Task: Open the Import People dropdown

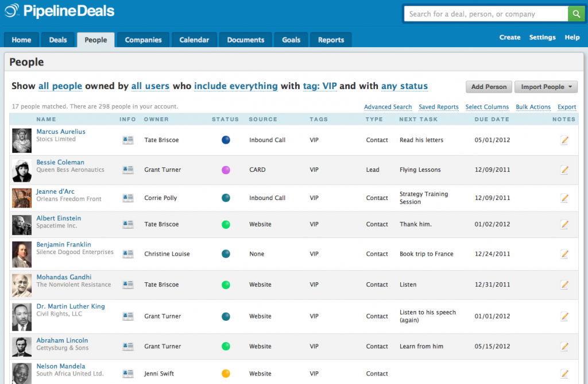Action: pyautogui.click(x=545, y=87)
